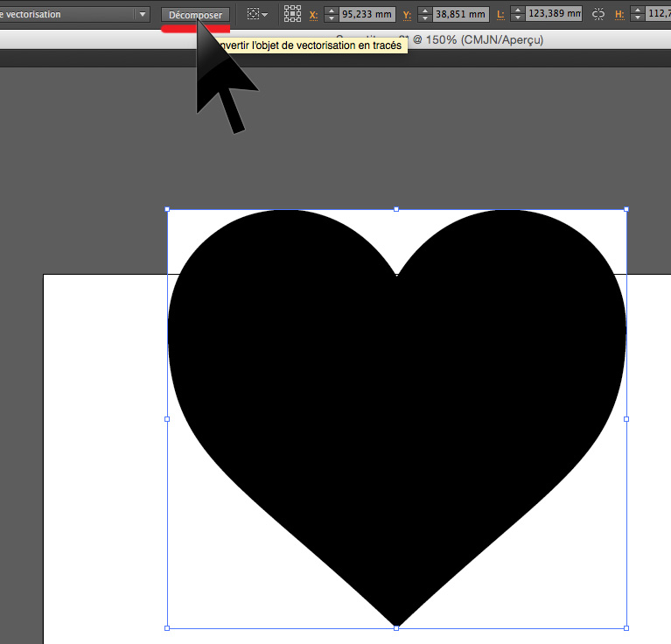Click into the L field showing 123,389 mm

tap(555, 15)
